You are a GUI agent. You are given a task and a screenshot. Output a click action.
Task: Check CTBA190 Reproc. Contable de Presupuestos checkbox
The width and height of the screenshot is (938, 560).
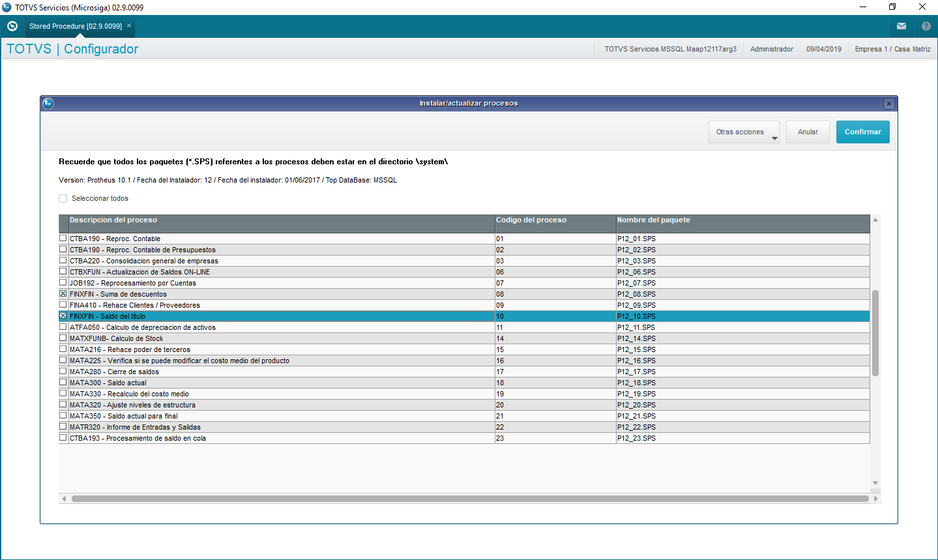point(63,250)
